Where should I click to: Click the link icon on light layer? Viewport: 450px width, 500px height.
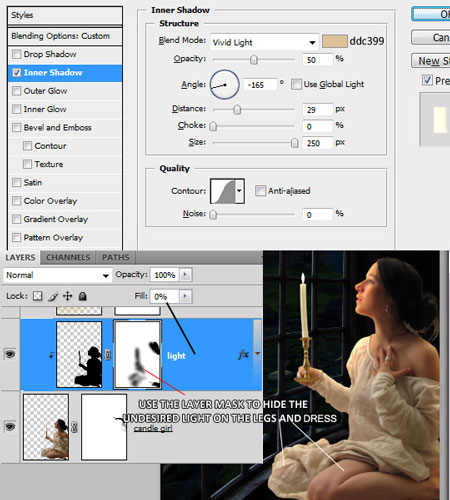(x=107, y=355)
